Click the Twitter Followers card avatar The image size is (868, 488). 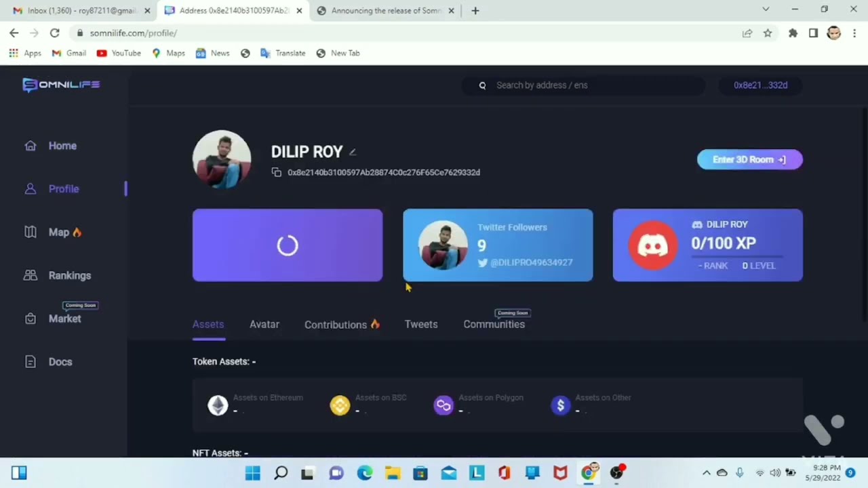click(443, 245)
